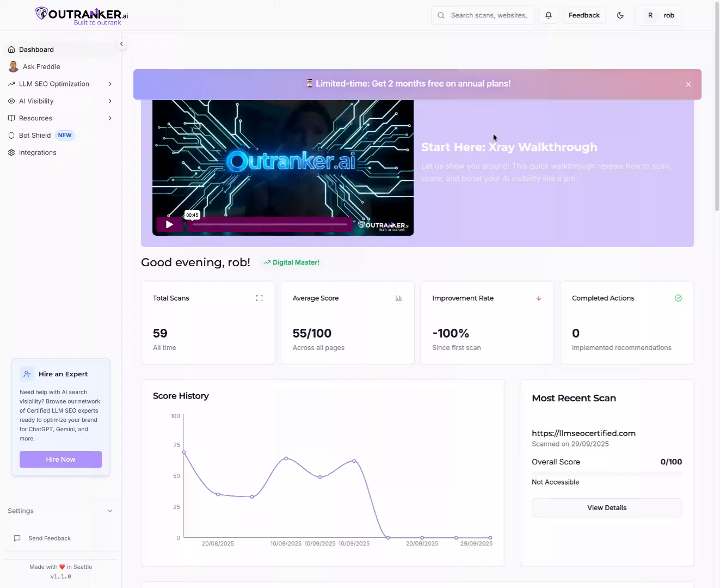Expand LLM SEO Optimization chevron
720x588 pixels.
coord(110,84)
